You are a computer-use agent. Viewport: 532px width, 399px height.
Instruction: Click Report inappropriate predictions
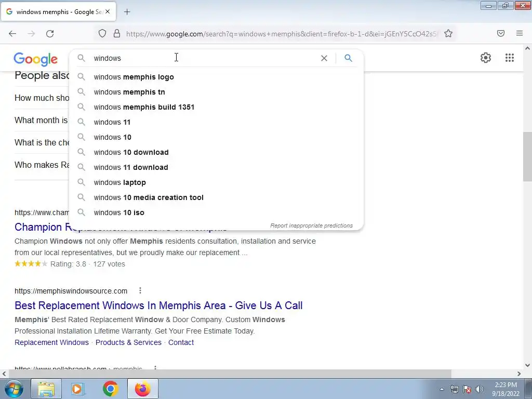click(x=312, y=225)
